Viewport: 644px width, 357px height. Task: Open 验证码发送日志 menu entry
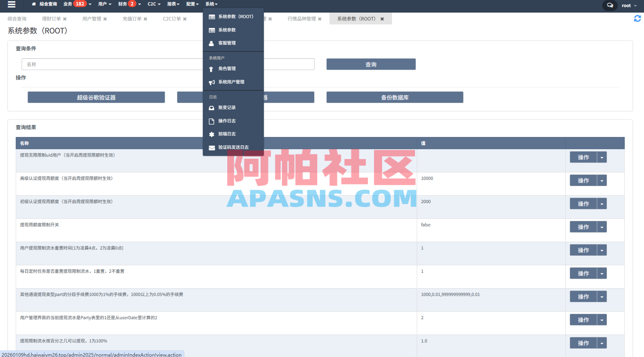(233, 147)
